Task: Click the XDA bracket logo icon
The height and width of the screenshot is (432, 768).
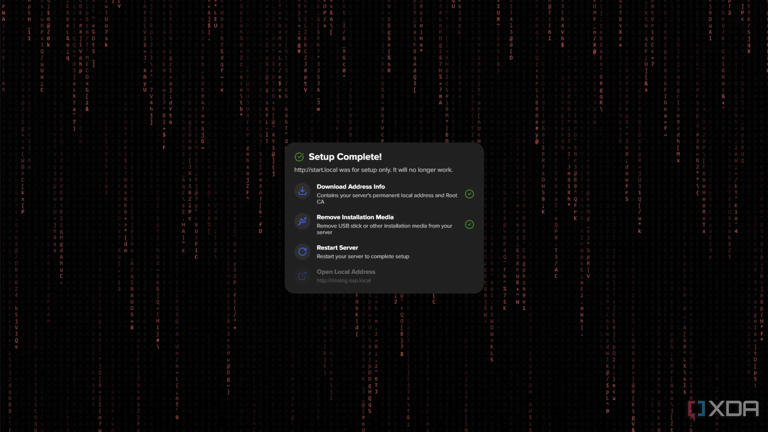Action: [696, 409]
